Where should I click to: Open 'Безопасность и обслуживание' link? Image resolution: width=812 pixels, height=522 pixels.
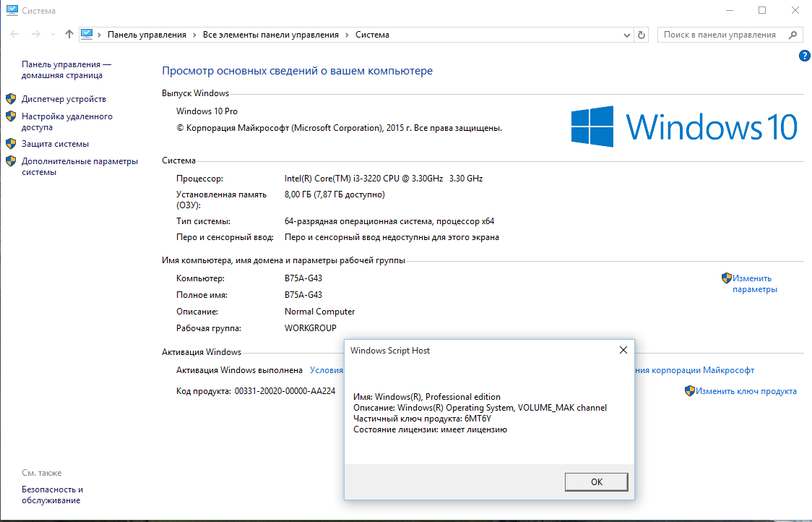52,495
